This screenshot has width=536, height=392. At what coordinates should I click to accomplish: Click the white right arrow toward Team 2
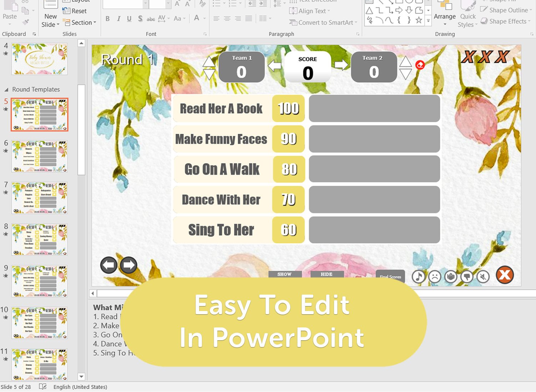(341, 65)
